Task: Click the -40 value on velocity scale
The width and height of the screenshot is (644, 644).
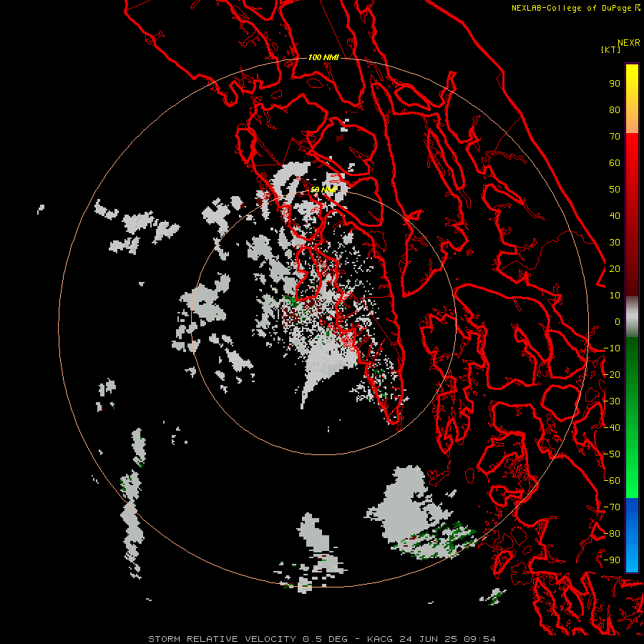Action: click(612, 428)
